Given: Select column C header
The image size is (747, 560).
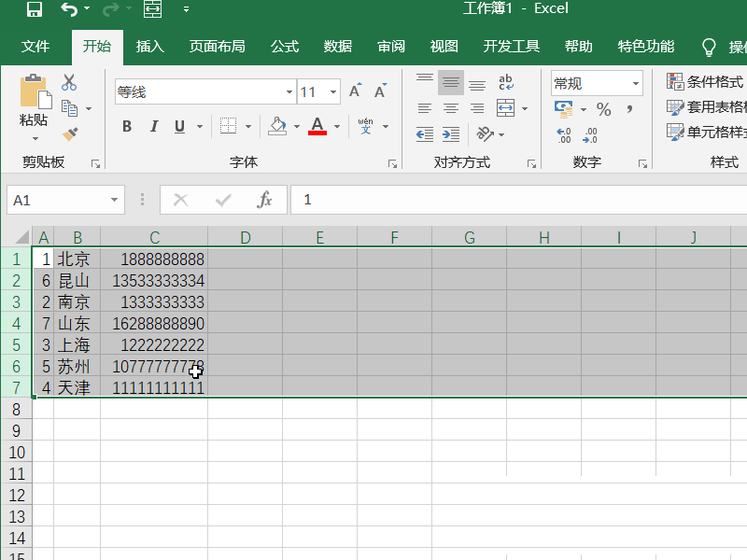Looking at the screenshot, I should tap(154, 237).
